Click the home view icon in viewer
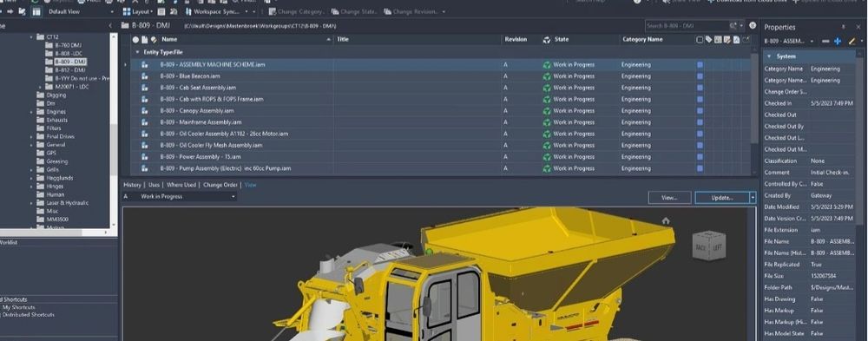Viewport: 868px width, 341px height. (x=666, y=221)
